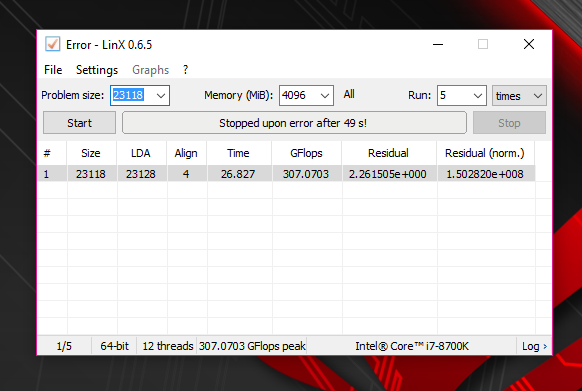582x391 pixels.
Task: Minimize the LinX window
Action: [x=438, y=44]
